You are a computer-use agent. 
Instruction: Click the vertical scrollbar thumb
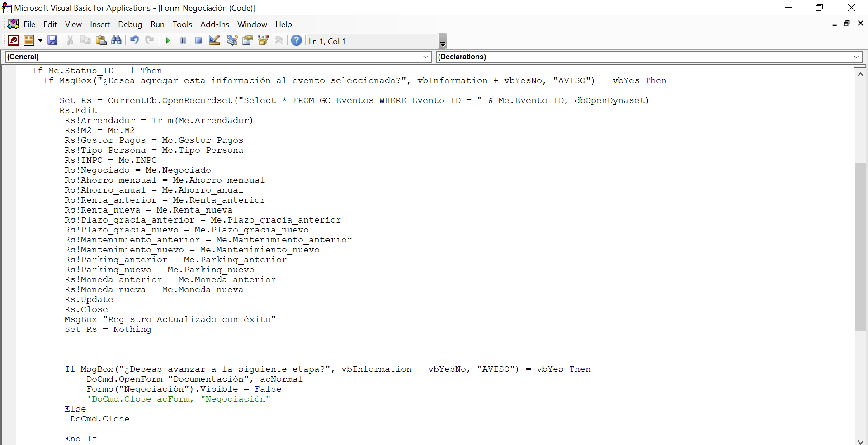pos(860,246)
